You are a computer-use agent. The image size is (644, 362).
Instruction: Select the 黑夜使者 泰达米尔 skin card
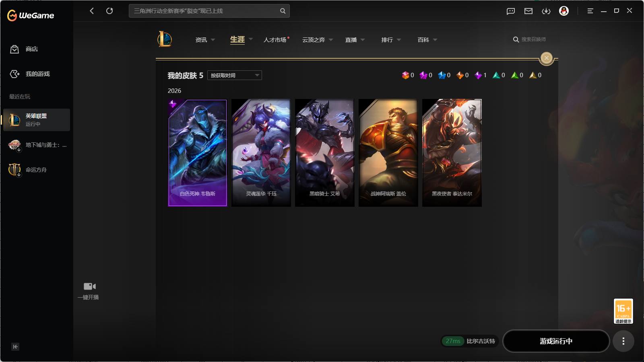click(452, 153)
